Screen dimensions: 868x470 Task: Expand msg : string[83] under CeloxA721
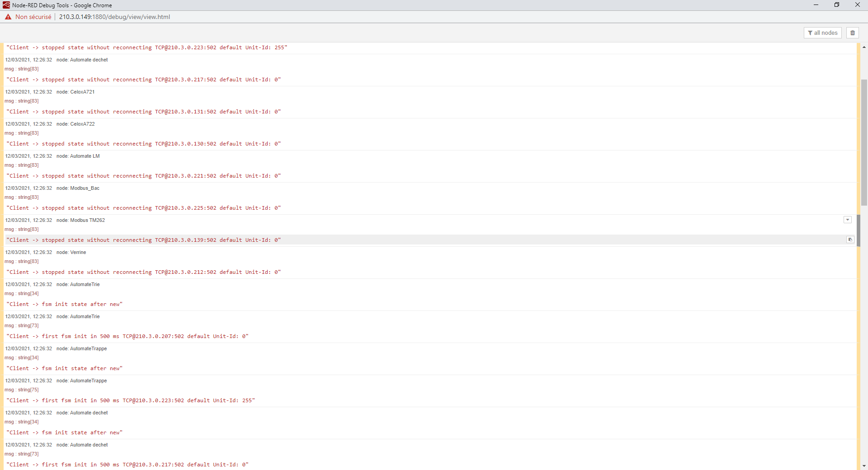[x=21, y=101]
